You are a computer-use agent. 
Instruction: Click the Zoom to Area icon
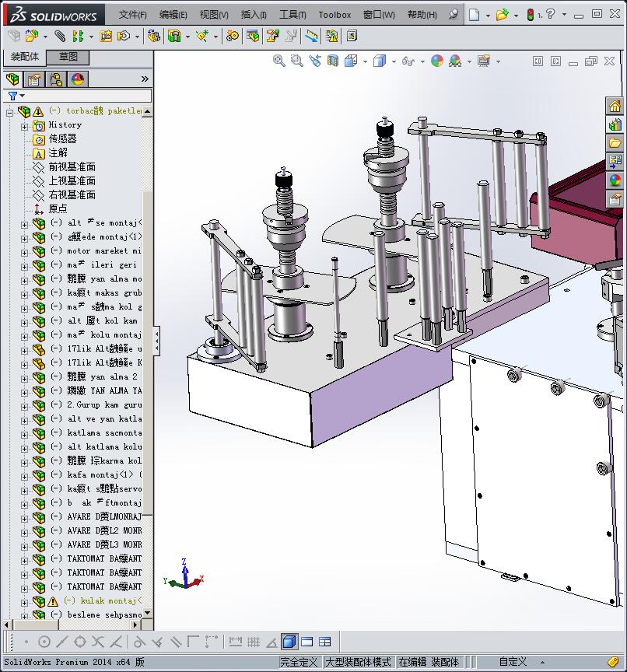297,61
